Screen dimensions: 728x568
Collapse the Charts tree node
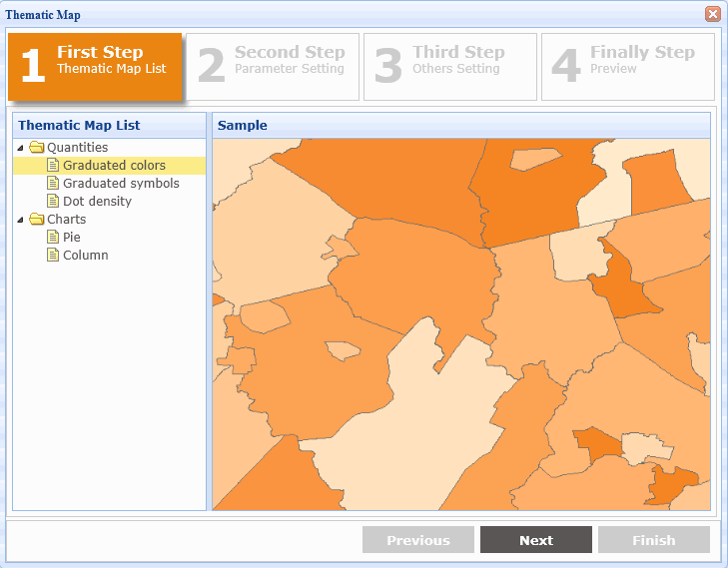coord(20,220)
